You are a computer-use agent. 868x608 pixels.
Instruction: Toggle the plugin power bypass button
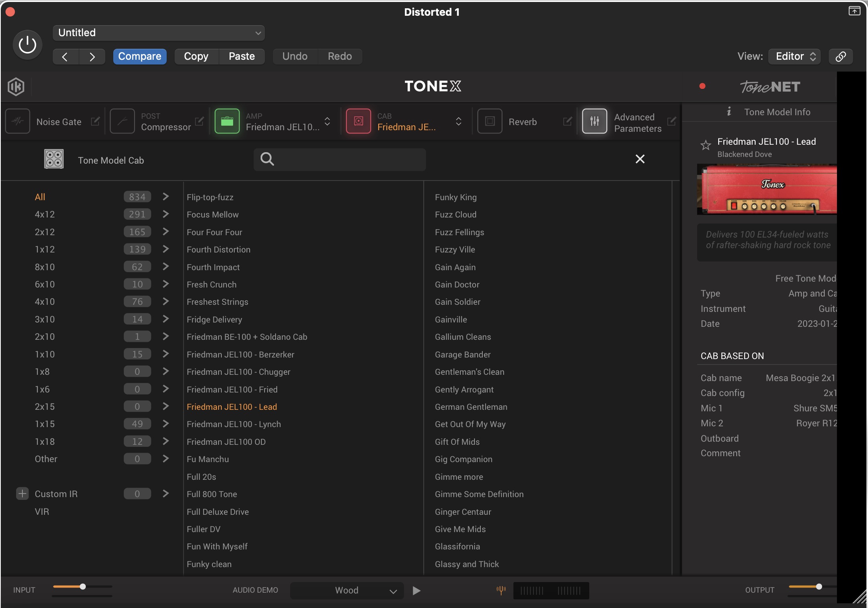(x=28, y=45)
